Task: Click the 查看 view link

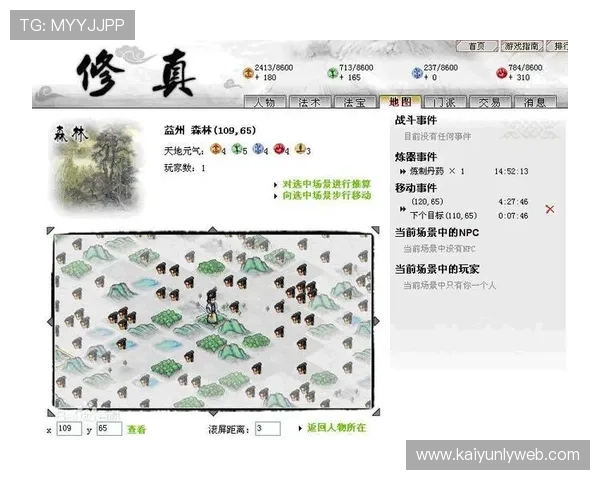Action: [136, 429]
